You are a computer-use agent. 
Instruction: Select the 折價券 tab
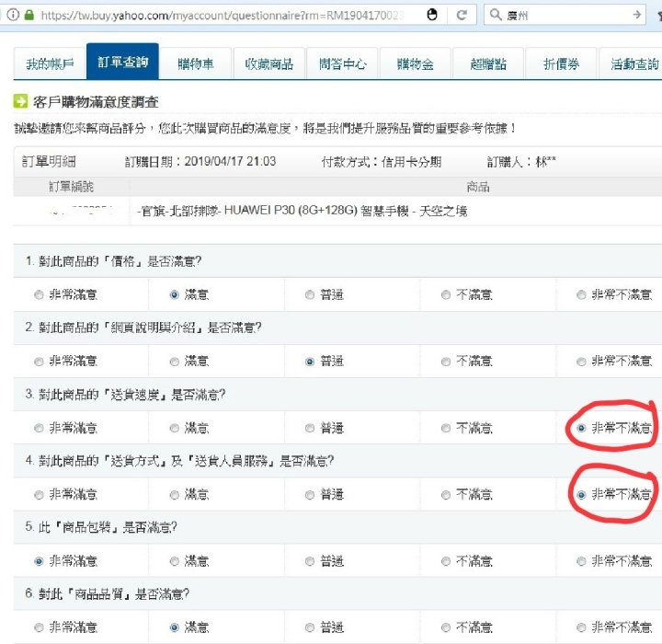pyautogui.click(x=562, y=63)
